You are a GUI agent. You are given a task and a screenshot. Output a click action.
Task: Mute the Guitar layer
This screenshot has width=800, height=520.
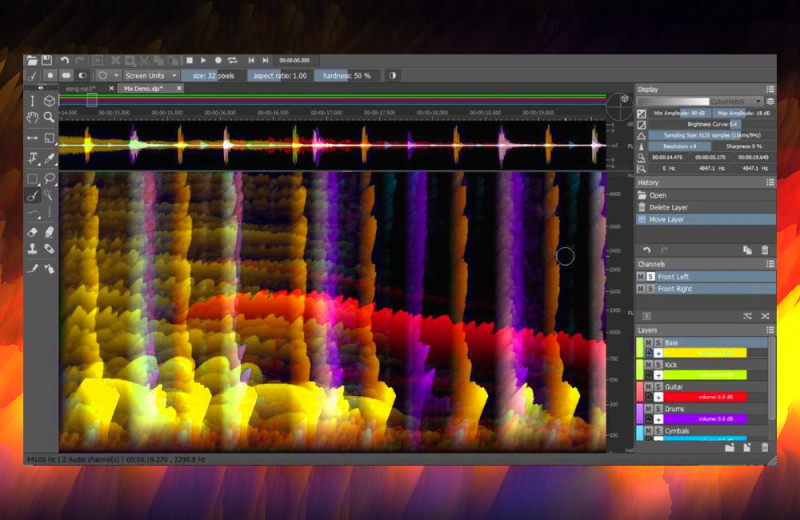(x=646, y=386)
